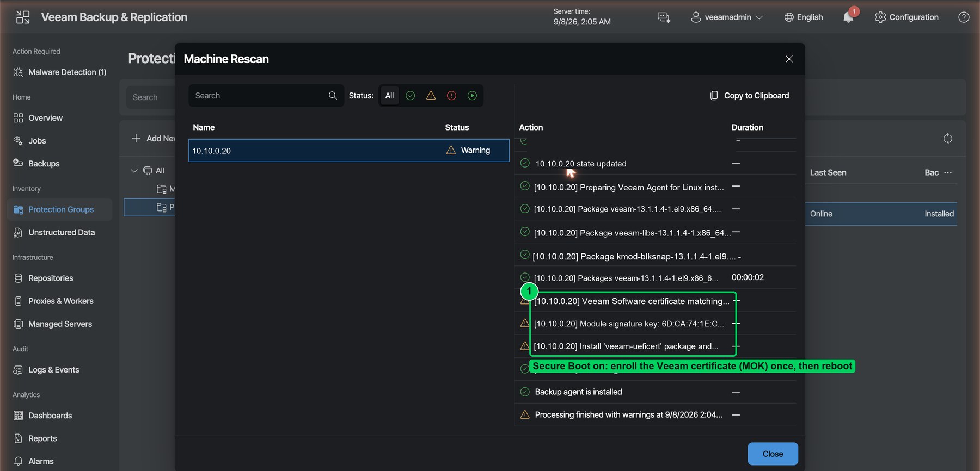Select 'Package veeam-libs-13.1.1.4' log entry
The height and width of the screenshot is (471, 980).
(656, 232)
